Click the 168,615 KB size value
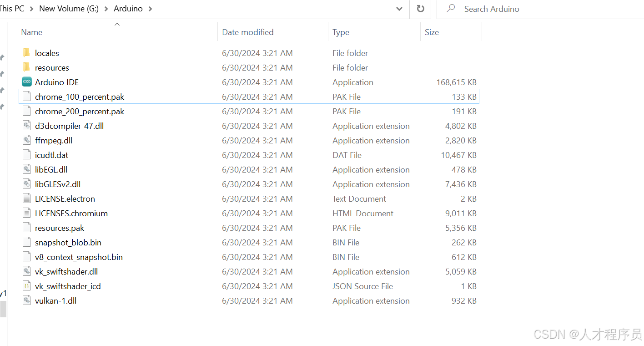 (456, 82)
